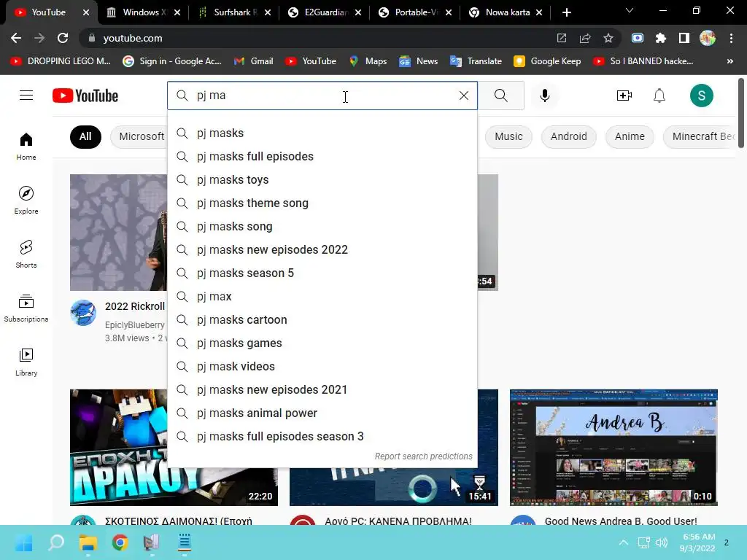
Task: Click the magnifier search button
Action: 500,96
